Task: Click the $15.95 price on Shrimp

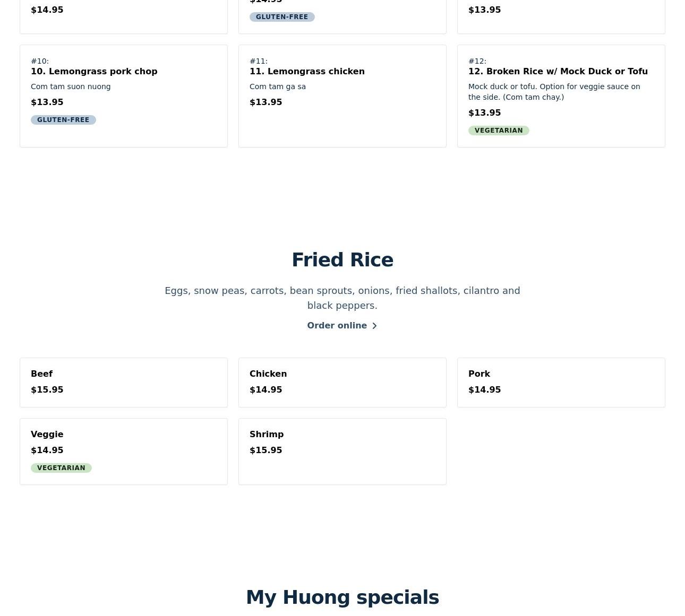Action: [x=266, y=450]
